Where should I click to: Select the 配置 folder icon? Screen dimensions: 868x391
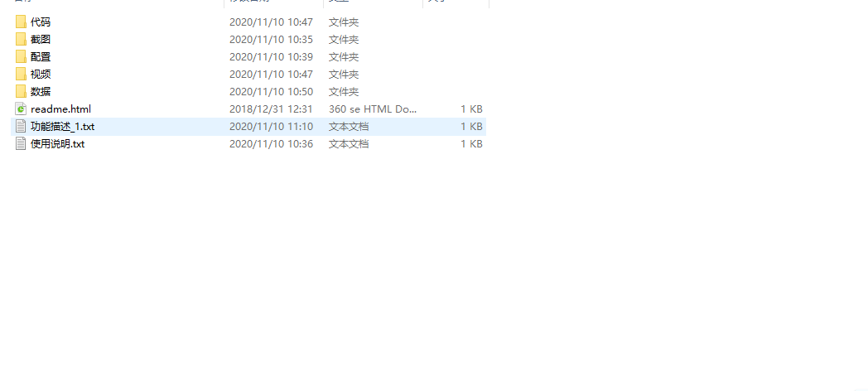coord(21,56)
